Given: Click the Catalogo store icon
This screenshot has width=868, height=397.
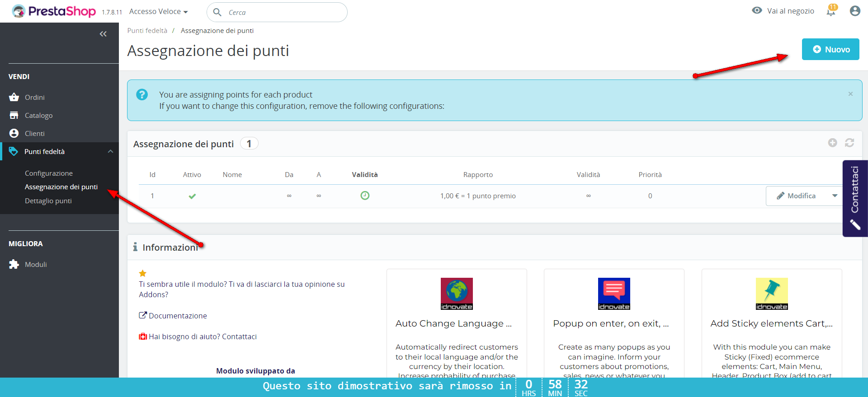Looking at the screenshot, I should (14, 115).
